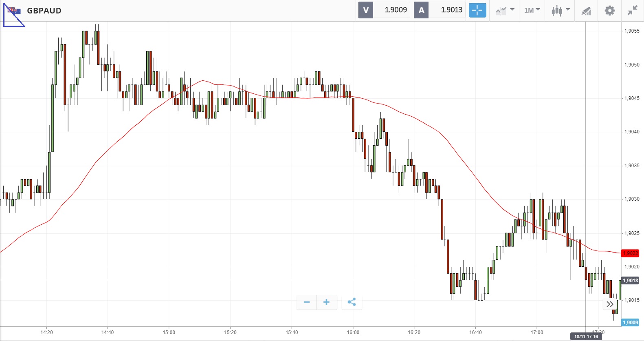Select the drawing tools pencil icon
This screenshot has height=341, width=644.
pos(586,11)
